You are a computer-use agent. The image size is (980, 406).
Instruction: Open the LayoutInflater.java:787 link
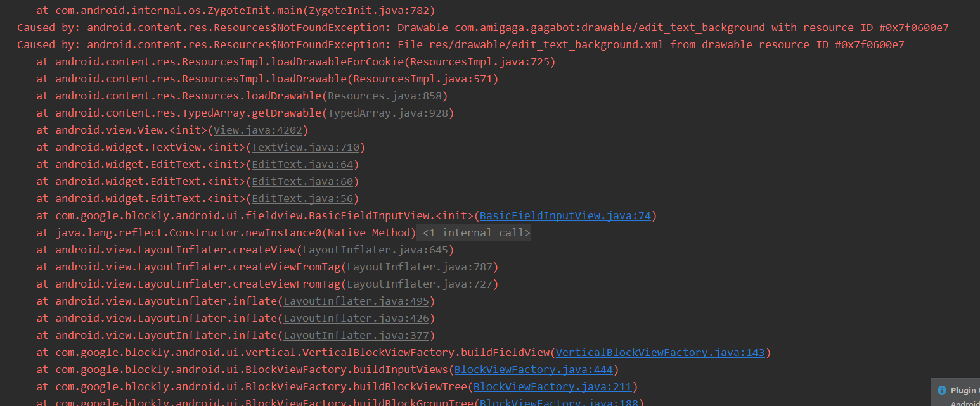click(x=420, y=267)
